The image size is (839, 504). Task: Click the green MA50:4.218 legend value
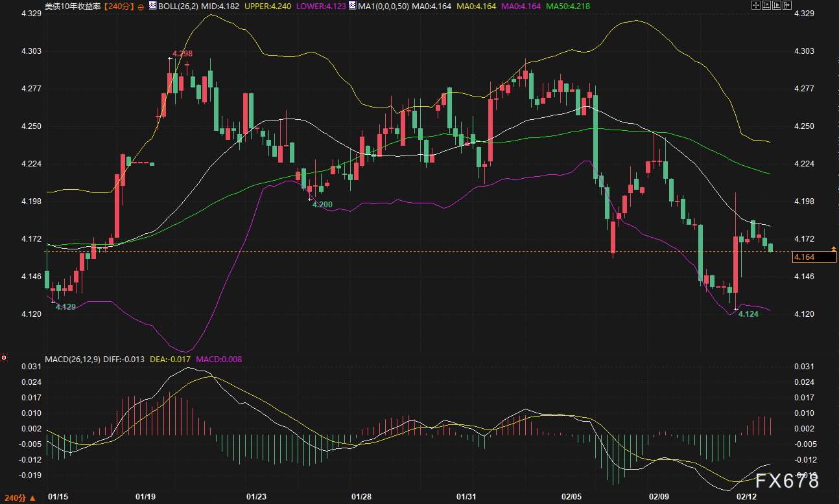568,5
